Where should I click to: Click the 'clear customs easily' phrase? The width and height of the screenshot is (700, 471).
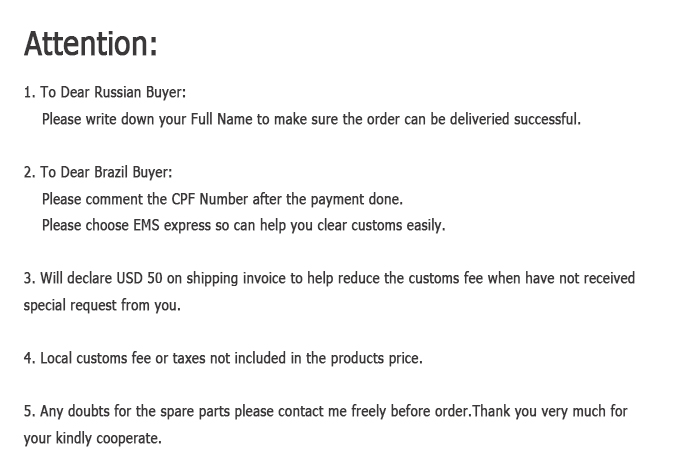(x=381, y=225)
